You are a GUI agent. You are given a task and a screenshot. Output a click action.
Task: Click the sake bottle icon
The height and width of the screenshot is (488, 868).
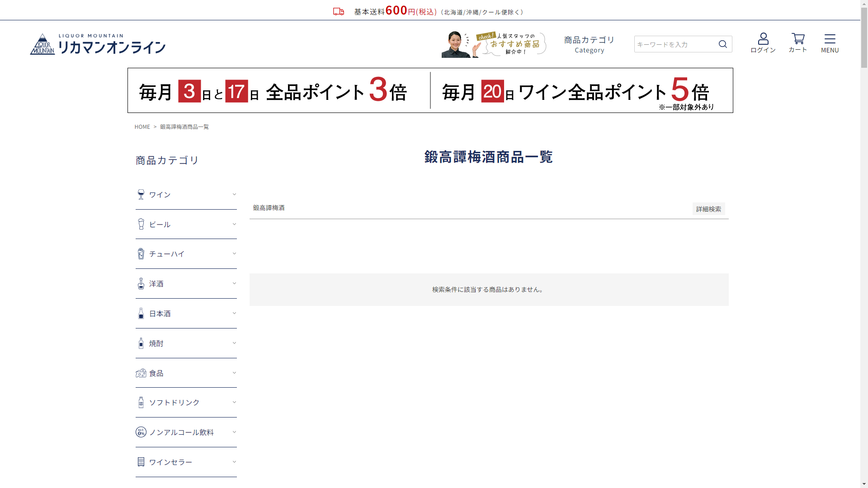click(141, 313)
